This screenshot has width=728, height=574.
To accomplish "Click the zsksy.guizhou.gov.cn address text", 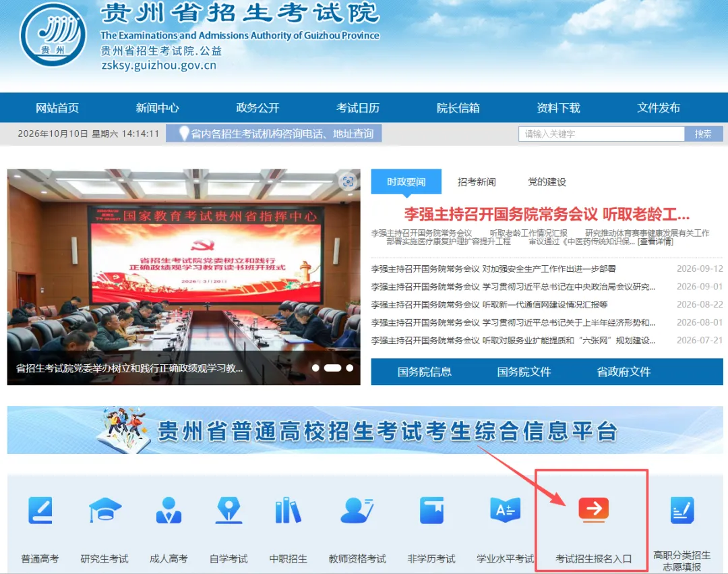I will click(x=159, y=65).
